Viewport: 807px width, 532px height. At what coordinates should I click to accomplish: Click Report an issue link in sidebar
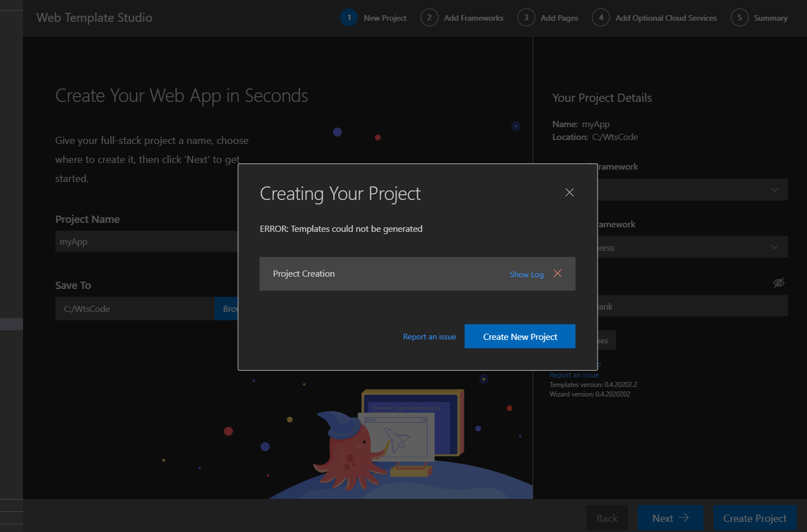pos(574,375)
